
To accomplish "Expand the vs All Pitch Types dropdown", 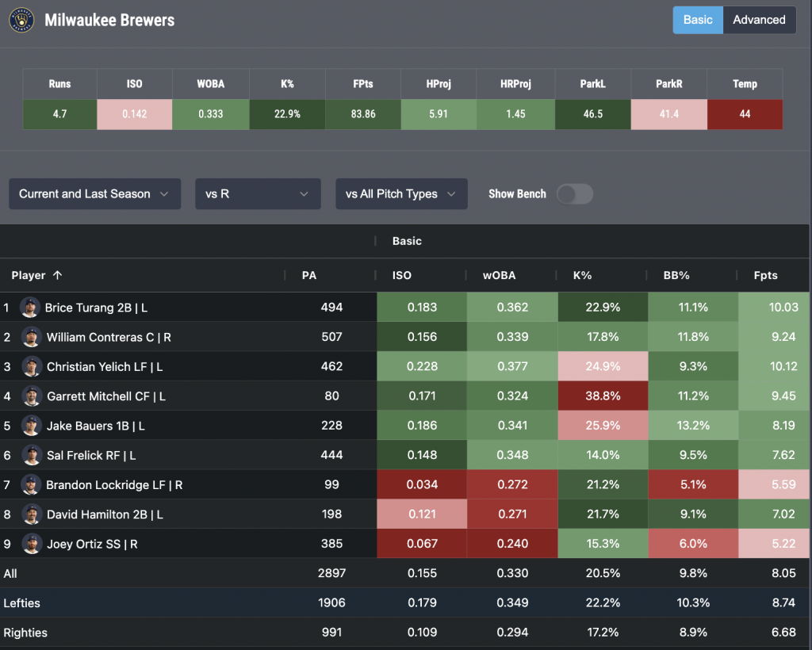I will click(401, 194).
